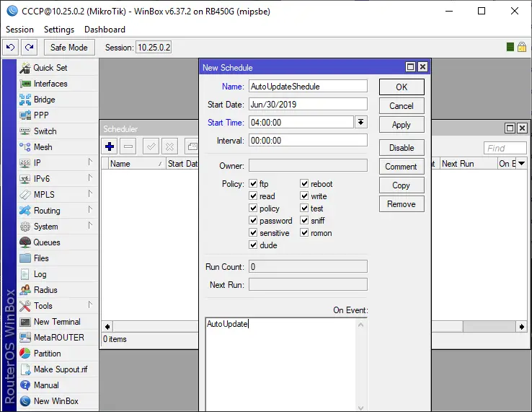Uncheck the reboot policy checkbox
532x412 pixels.
coord(304,184)
